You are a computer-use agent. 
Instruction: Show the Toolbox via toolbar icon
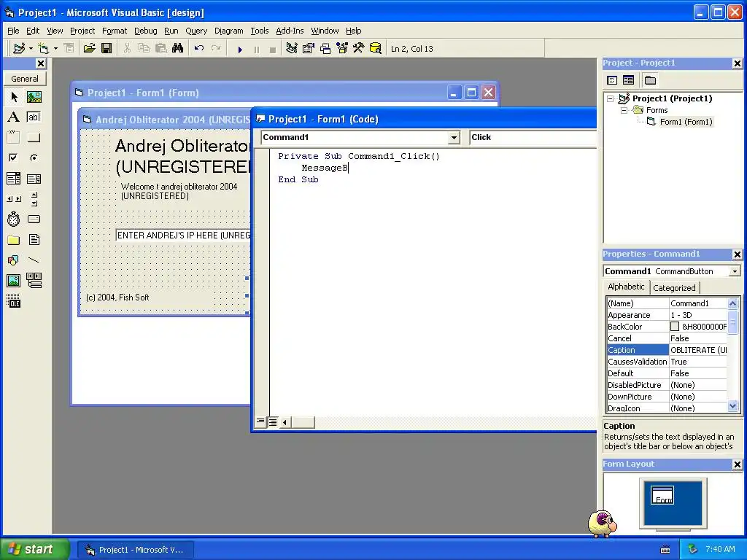pyautogui.click(x=359, y=48)
